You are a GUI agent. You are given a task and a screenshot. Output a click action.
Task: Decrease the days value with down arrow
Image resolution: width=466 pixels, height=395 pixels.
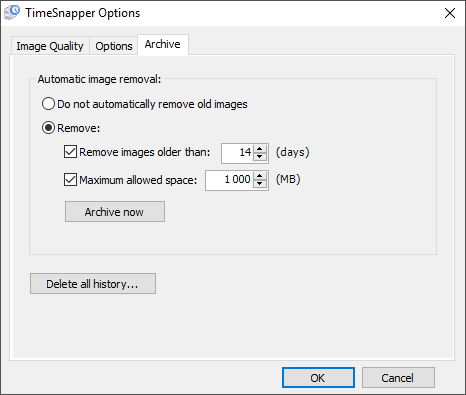coord(260,157)
